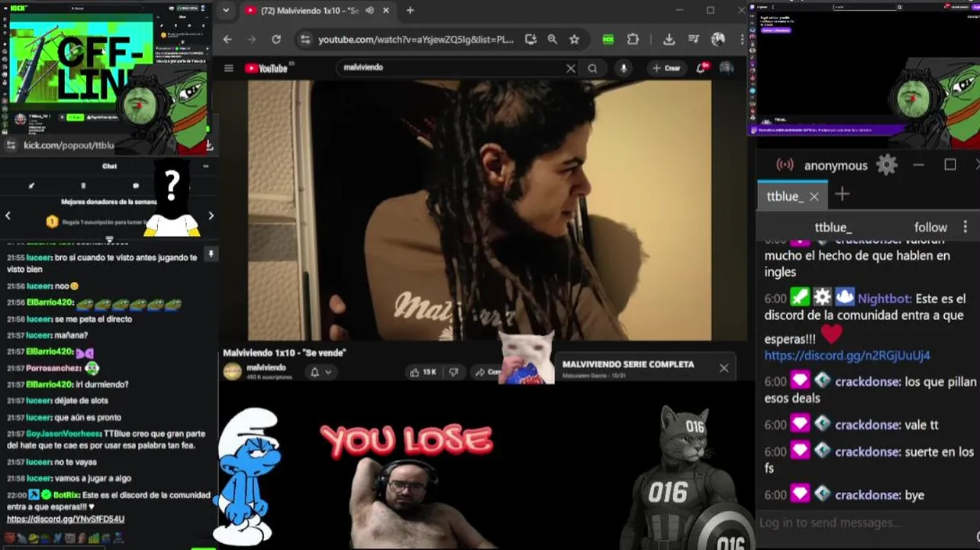Screen dimensions: 980x550
Task: Click kick.com/popout address text
Action: click(69, 145)
